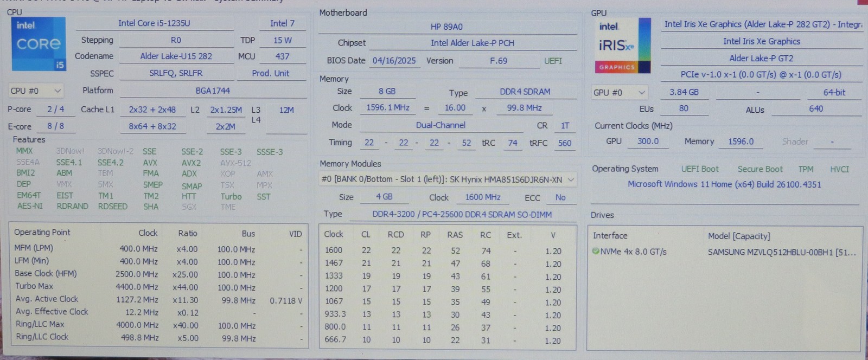The height and width of the screenshot is (360, 868).
Task: Click the VID value 0.7118 V
Action: [286, 300]
